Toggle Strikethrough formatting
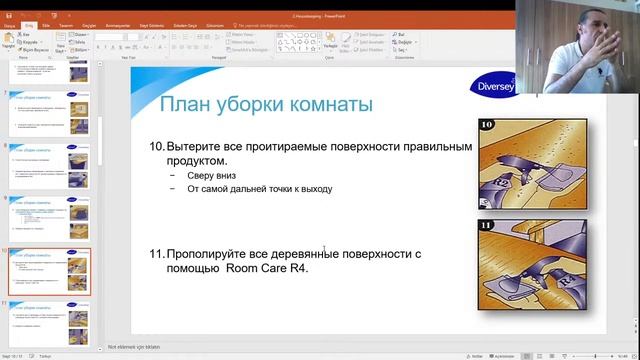The height and width of the screenshot is (360, 640). (x=128, y=48)
